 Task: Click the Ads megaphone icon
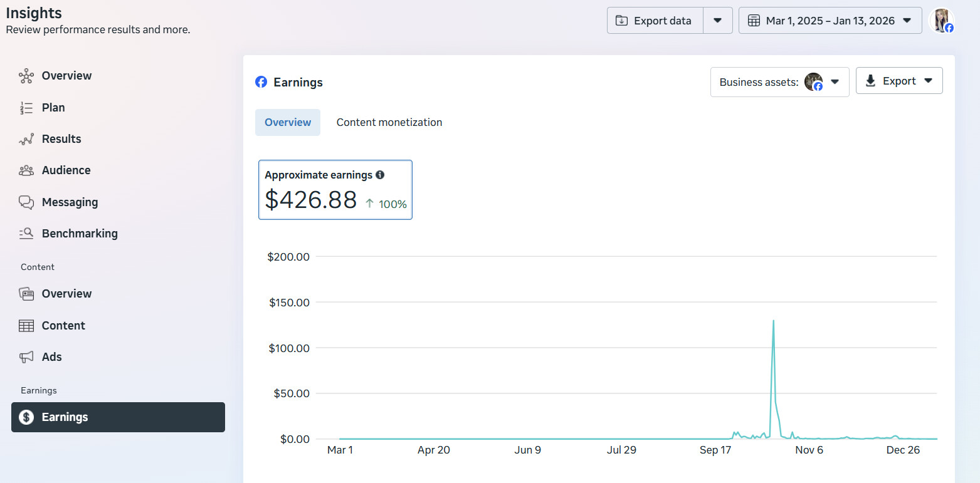[26, 357]
